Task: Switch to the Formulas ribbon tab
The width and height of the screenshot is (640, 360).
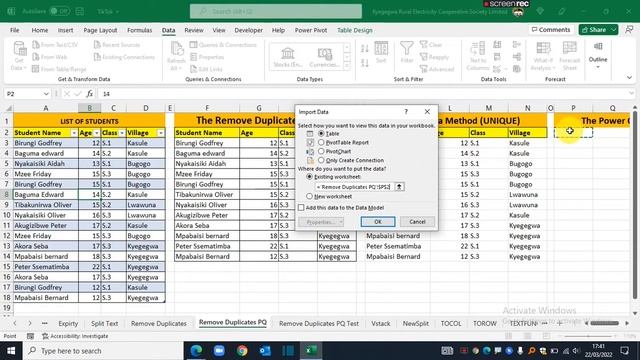Action: (140, 30)
